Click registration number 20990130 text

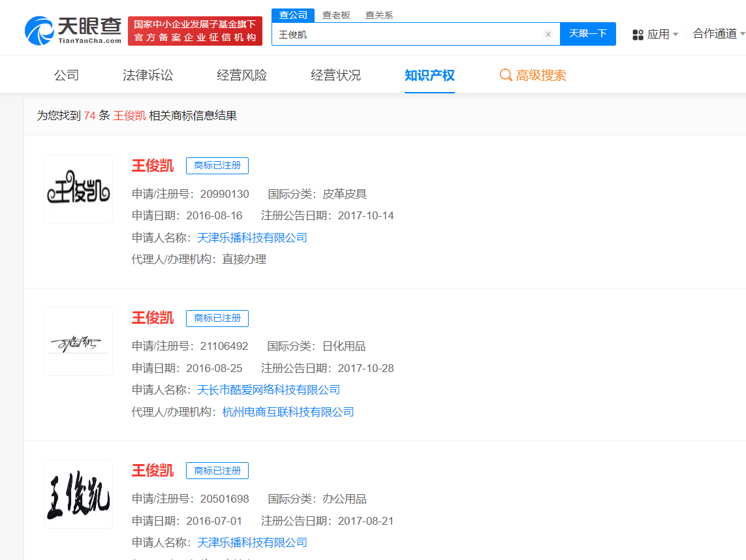225,194
